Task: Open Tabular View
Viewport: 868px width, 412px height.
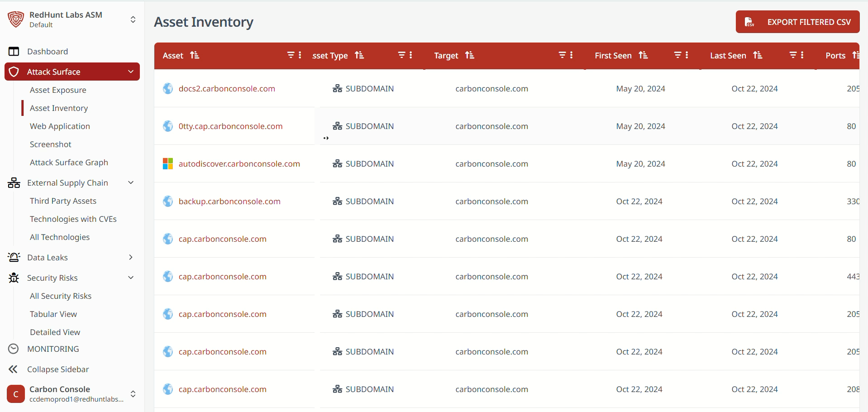Action: [x=53, y=314]
